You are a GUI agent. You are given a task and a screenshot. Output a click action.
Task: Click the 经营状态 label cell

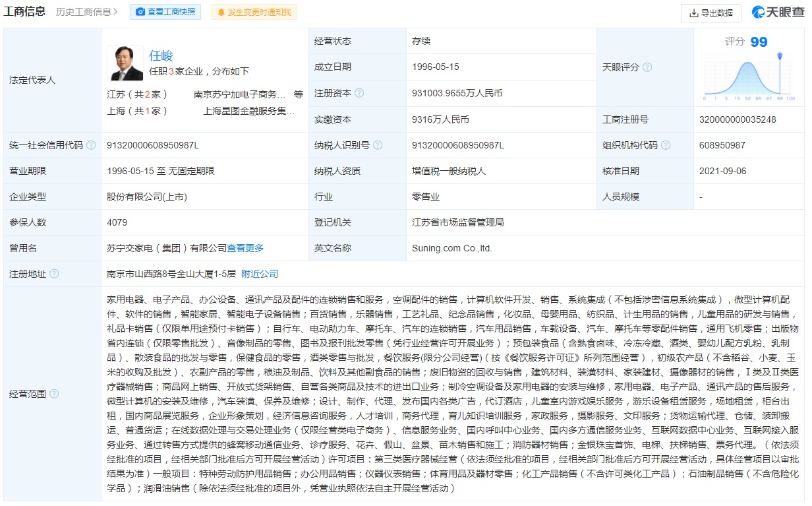[x=357, y=41]
